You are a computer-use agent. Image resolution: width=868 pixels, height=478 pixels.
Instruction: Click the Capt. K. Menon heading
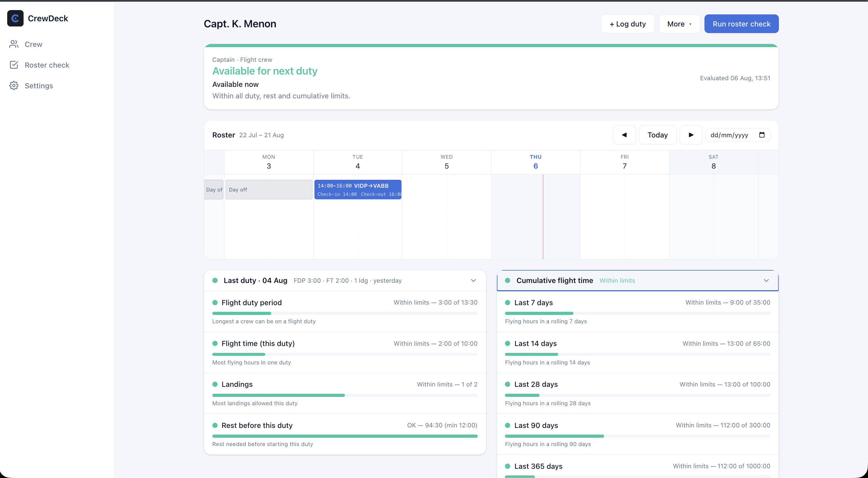(240, 24)
